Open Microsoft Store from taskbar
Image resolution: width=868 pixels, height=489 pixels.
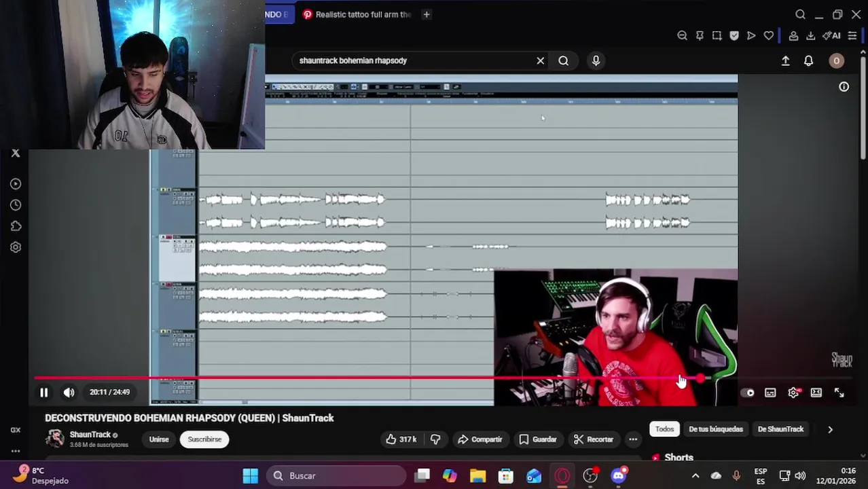tap(506, 475)
